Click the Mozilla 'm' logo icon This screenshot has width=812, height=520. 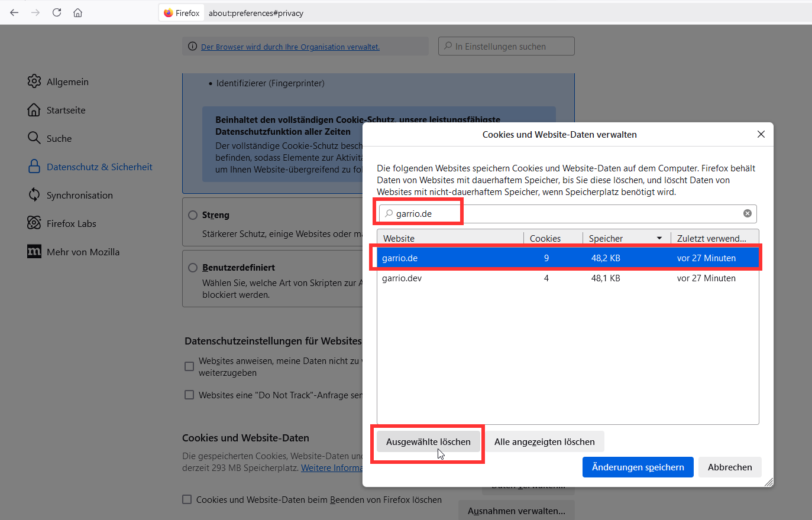click(x=34, y=252)
